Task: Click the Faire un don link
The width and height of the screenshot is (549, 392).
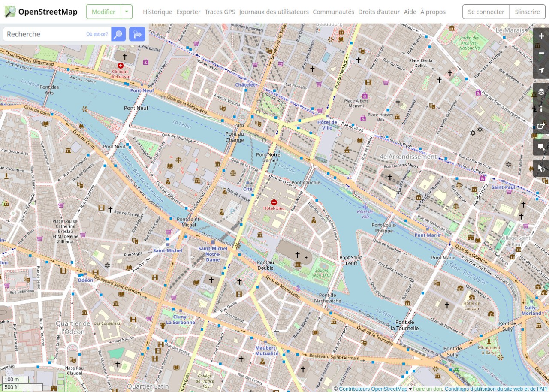Action: (x=428, y=389)
